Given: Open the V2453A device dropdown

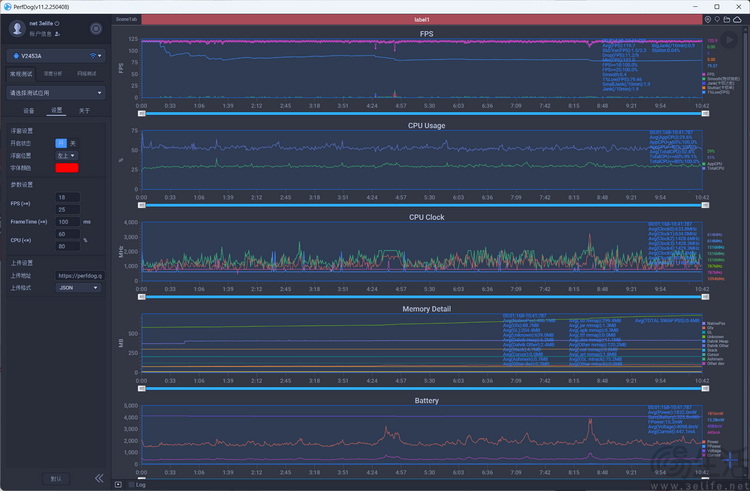Looking at the screenshot, I should coord(56,56).
